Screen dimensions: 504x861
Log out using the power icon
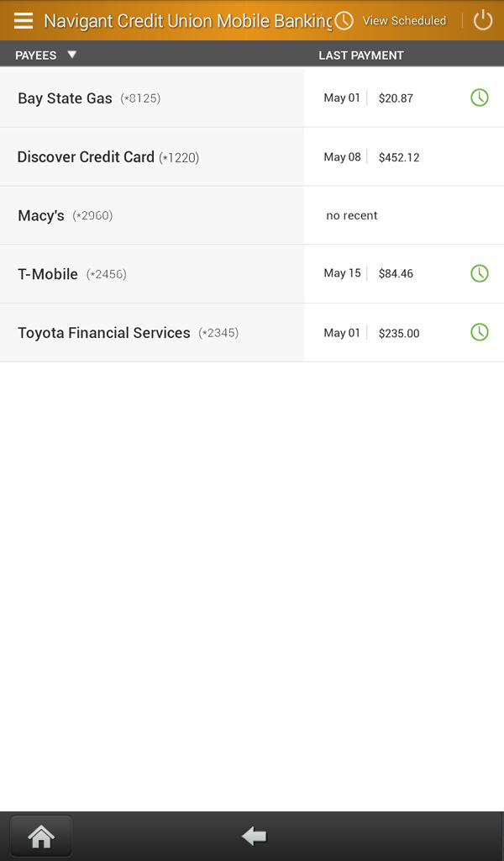click(483, 20)
